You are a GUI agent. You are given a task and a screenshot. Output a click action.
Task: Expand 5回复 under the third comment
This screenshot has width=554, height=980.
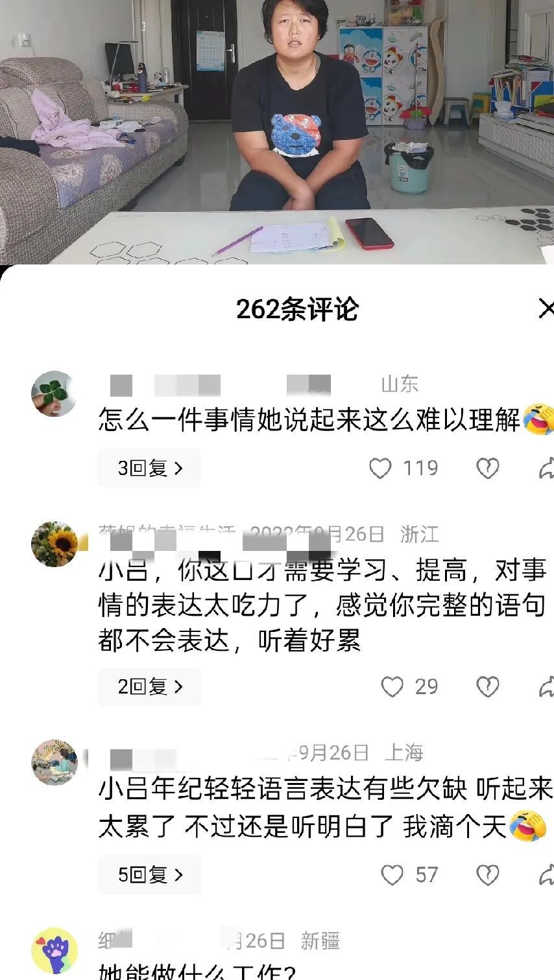pyautogui.click(x=149, y=874)
